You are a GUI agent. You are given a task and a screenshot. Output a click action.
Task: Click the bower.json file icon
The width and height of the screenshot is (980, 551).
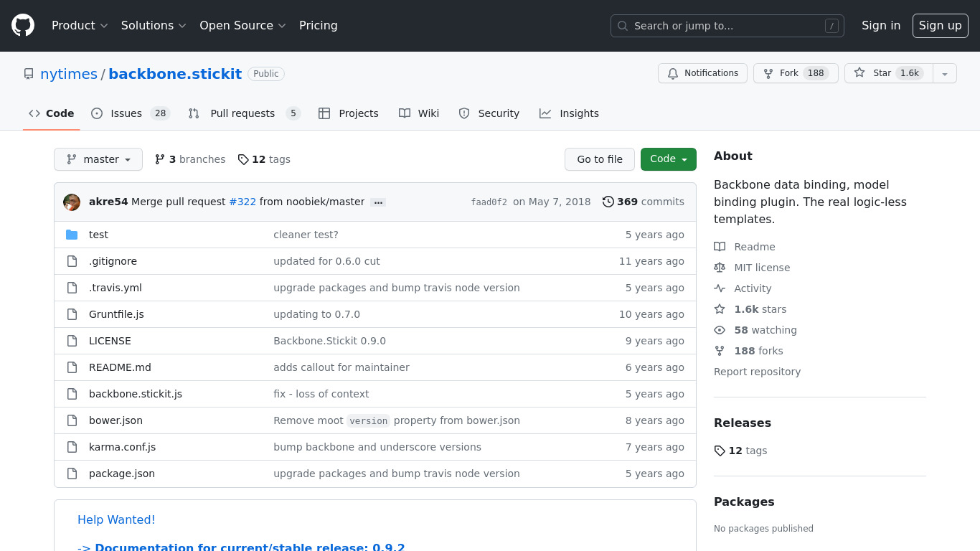point(72,420)
